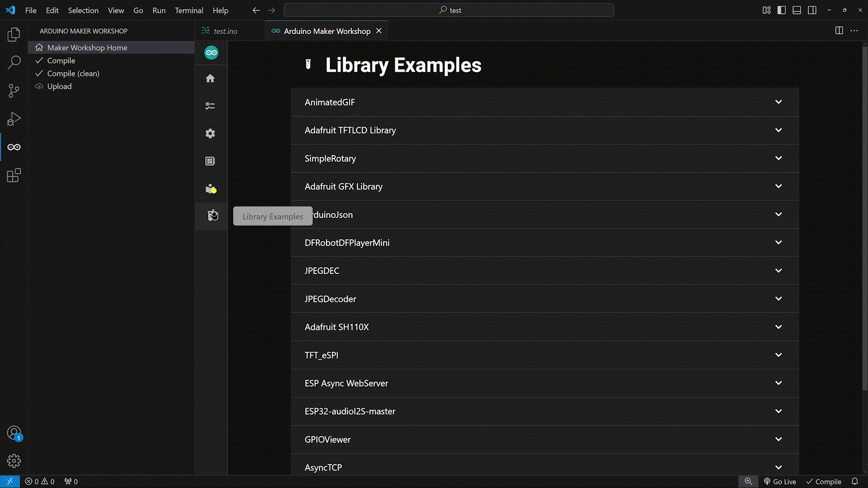Click the gear icon in webview sidebar
Viewport: 868px width, 488px height.
(x=210, y=133)
